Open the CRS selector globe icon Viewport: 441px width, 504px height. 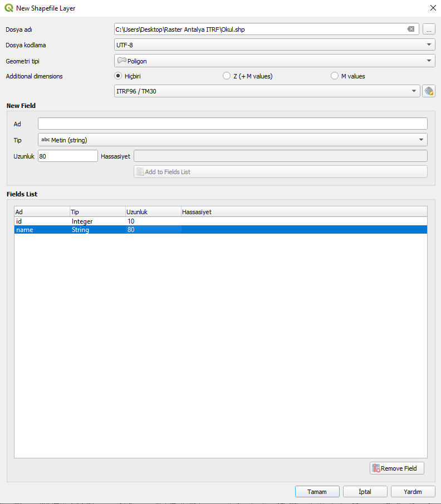[x=429, y=91]
